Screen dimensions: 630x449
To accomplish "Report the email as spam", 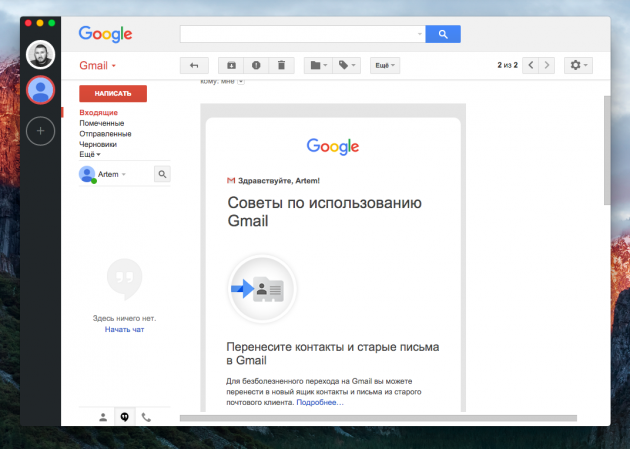I will 256,65.
